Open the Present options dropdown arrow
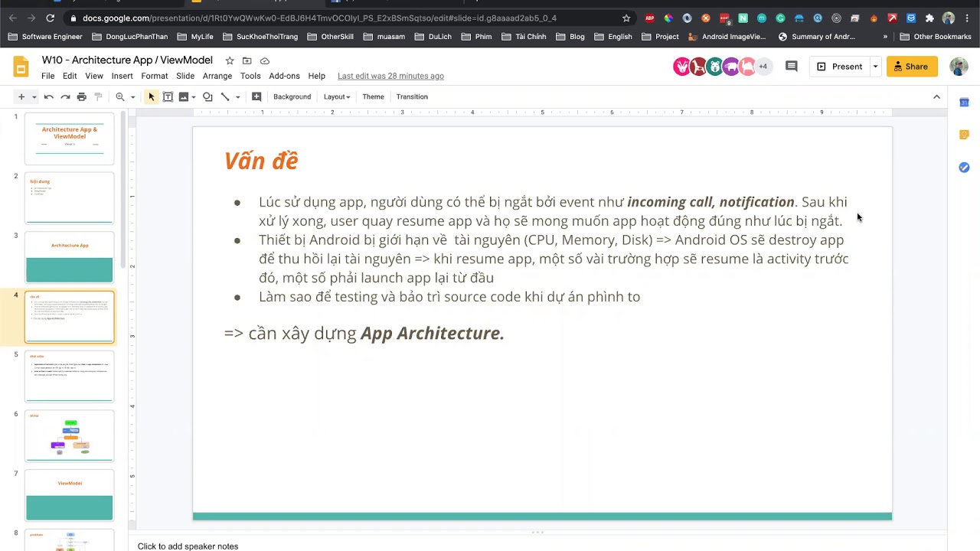The width and height of the screenshot is (980, 551). click(x=875, y=67)
